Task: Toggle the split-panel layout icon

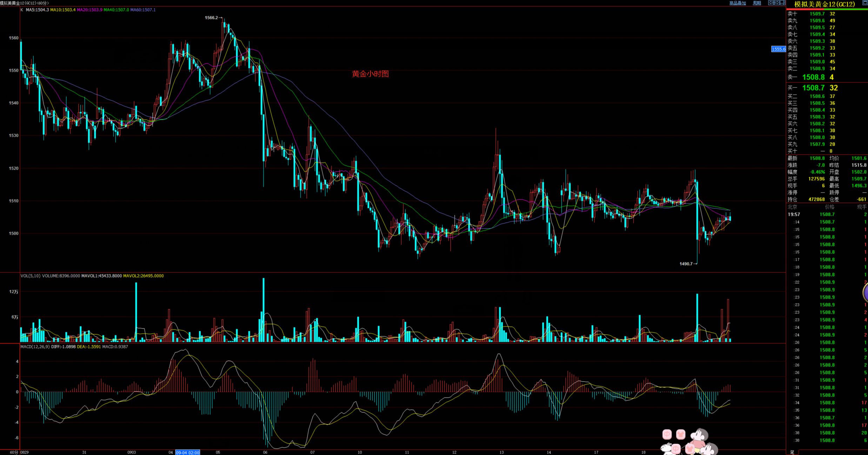Action: [782, 3]
